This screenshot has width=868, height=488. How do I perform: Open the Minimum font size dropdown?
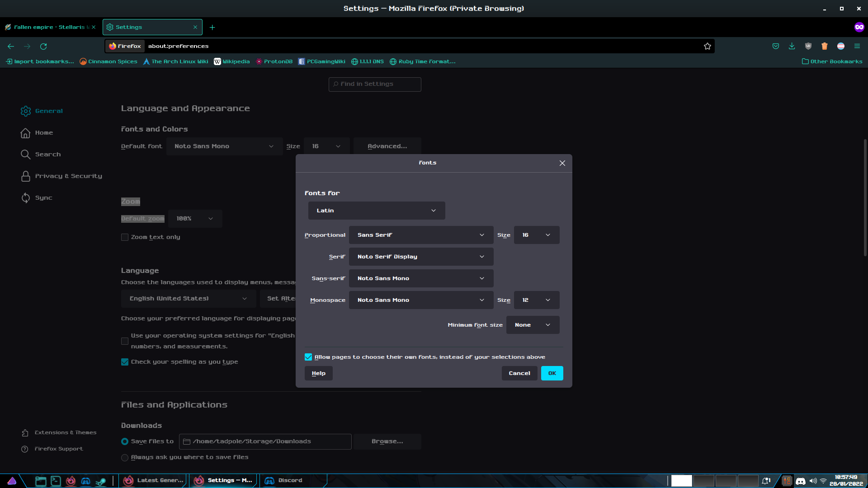tap(533, 325)
